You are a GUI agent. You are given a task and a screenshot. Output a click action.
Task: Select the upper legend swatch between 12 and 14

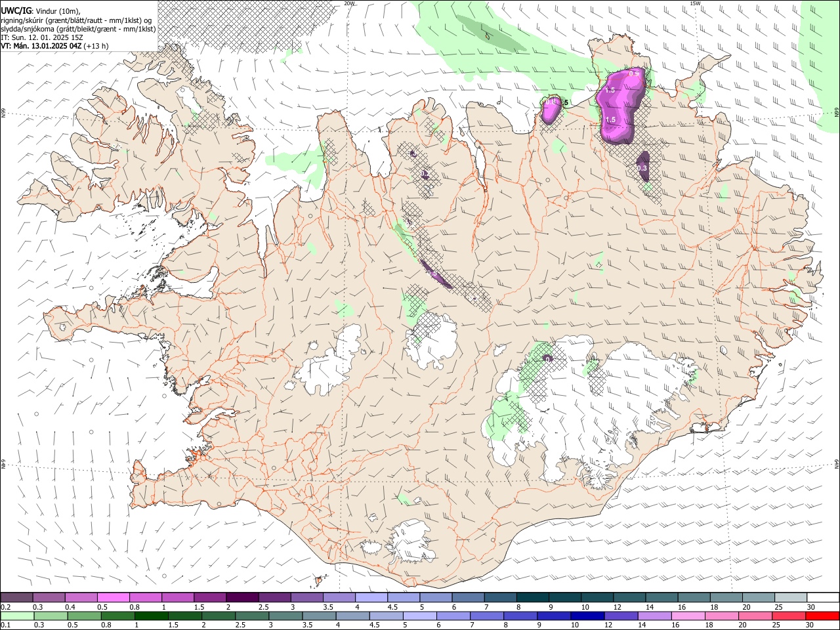(629, 597)
